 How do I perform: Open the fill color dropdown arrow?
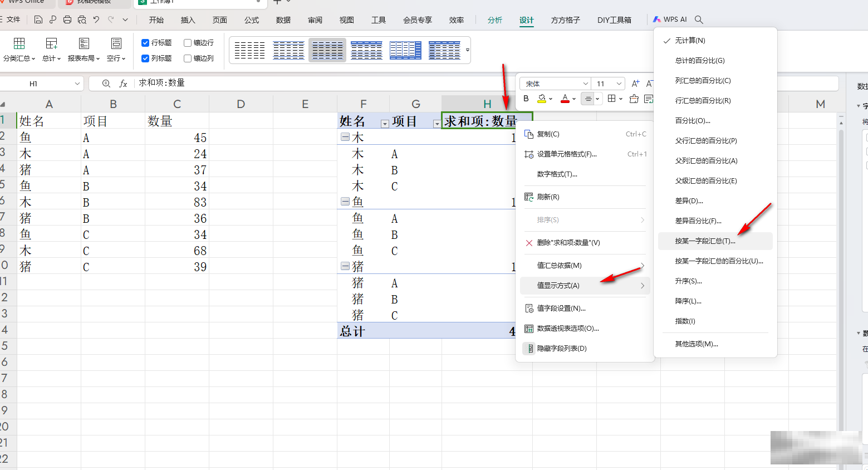coord(551,99)
